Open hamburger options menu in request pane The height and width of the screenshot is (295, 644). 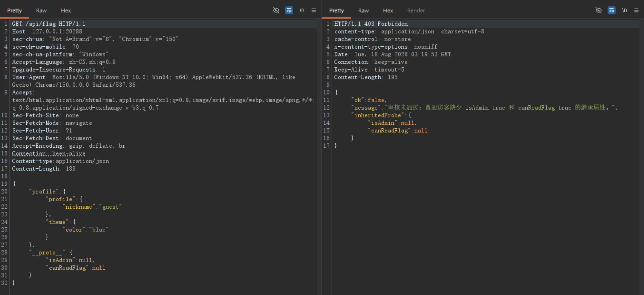pos(314,10)
